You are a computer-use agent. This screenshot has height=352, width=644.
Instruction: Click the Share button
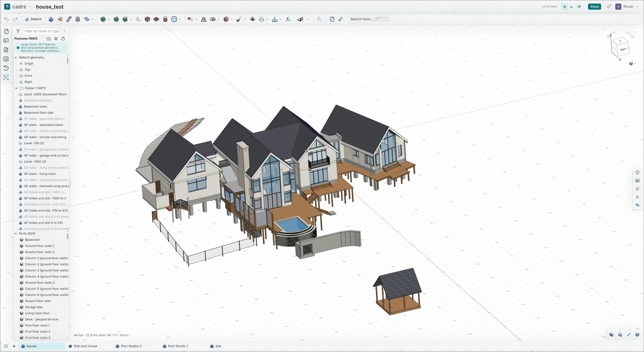pyautogui.click(x=594, y=7)
